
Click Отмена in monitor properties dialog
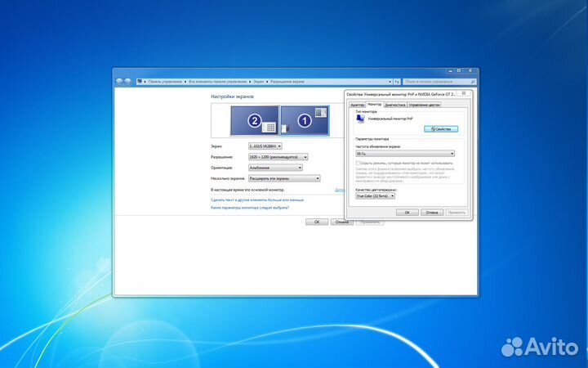point(432,213)
